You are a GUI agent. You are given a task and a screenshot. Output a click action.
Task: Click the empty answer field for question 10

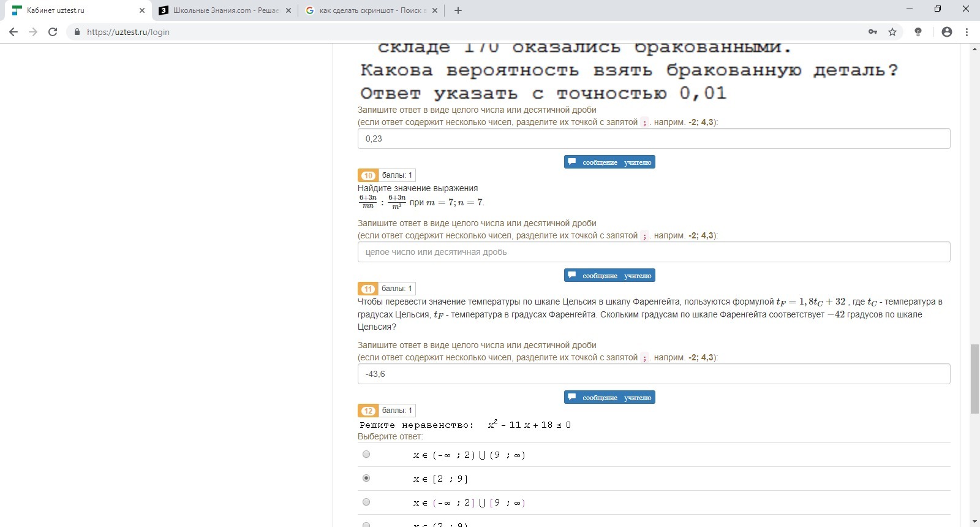click(x=654, y=252)
